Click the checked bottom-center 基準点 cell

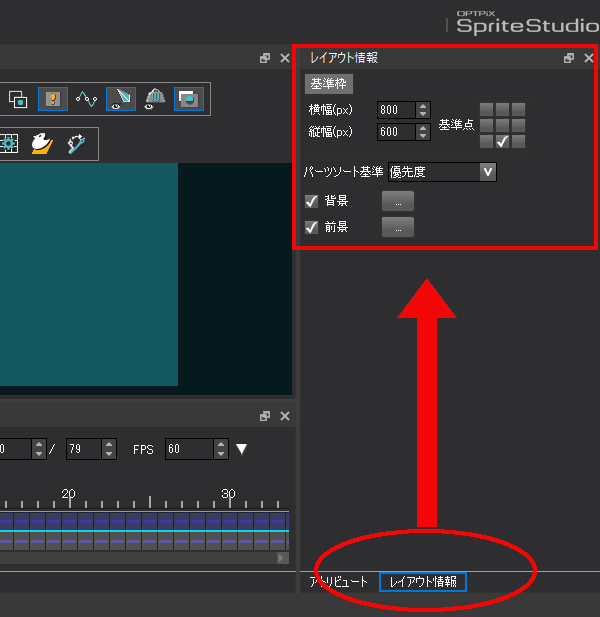point(502,142)
